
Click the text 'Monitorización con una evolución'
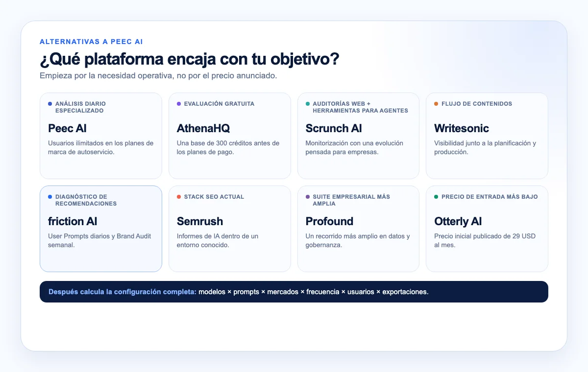354,143
